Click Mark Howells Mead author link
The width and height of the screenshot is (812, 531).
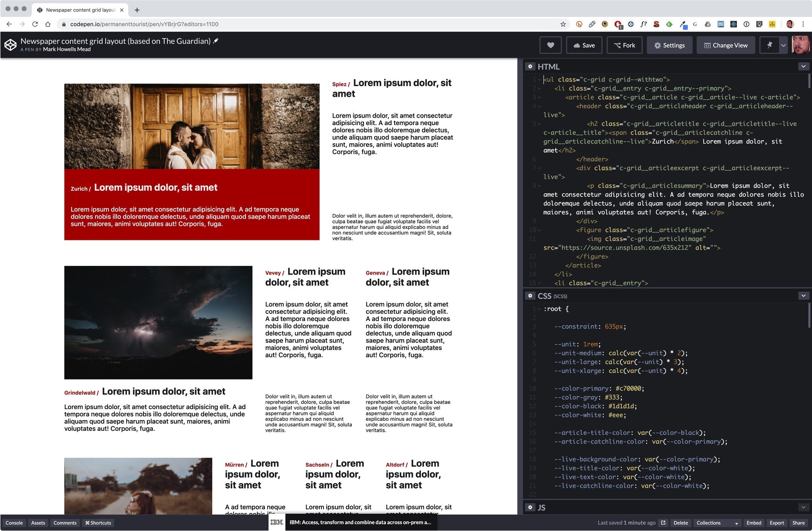pyautogui.click(x=67, y=49)
